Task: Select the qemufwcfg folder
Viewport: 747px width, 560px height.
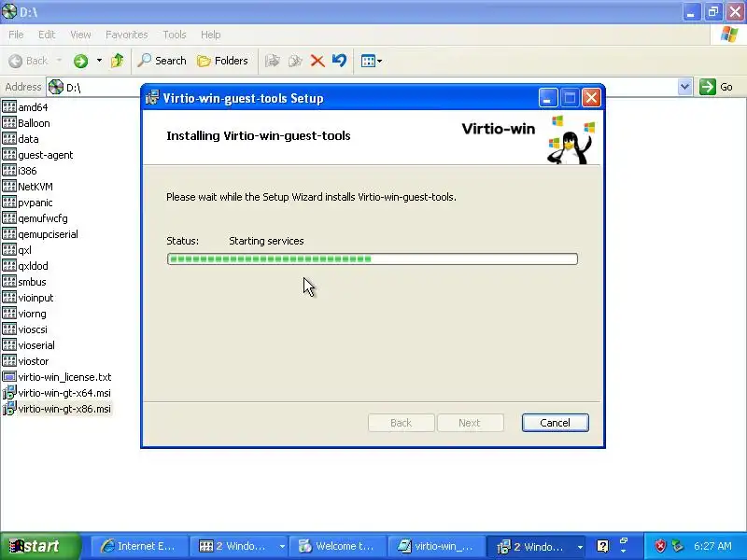Action: tap(35, 218)
